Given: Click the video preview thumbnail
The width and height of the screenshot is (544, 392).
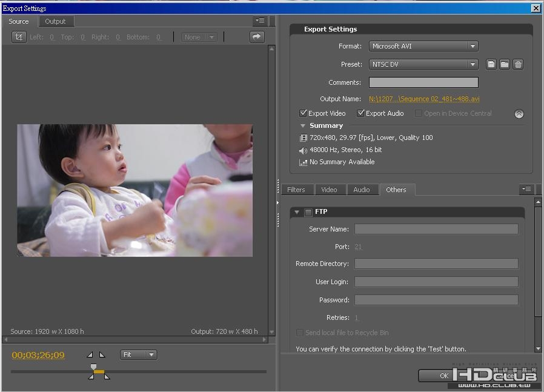Looking at the screenshot, I should tap(135, 190).
